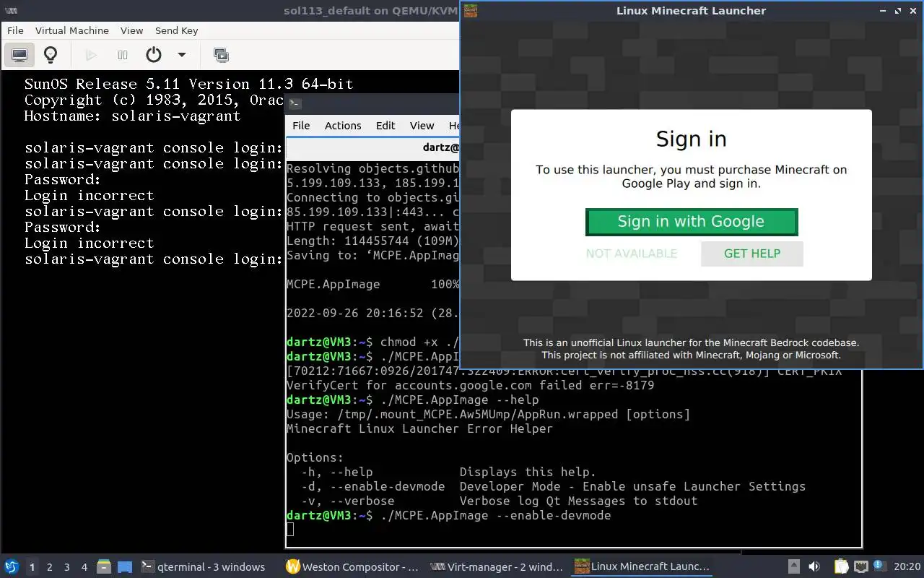
Task: Pause the virtual machine
Action: (x=123, y=55)
